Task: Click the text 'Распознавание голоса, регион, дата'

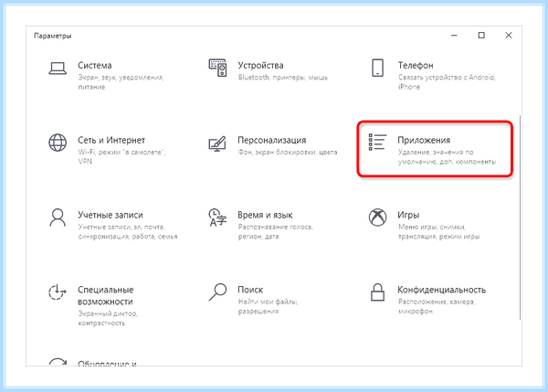Action: [275, 232]
